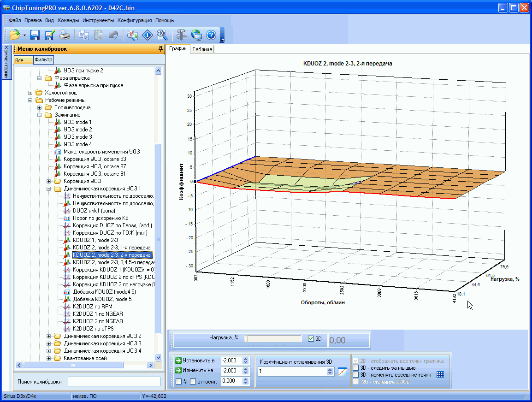532x402 pixels.
Task: Expand the Динамическая коррекция УОЗ 2 folder
Action: pos(49,336)
